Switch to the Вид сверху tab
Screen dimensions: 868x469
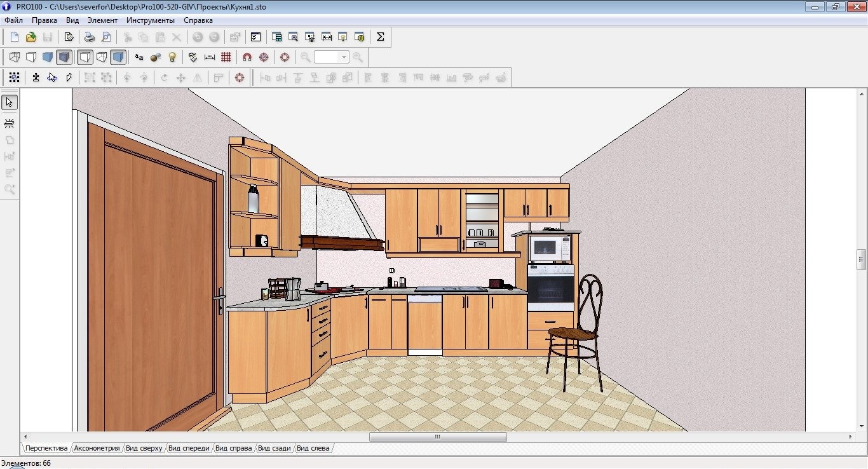144,448
